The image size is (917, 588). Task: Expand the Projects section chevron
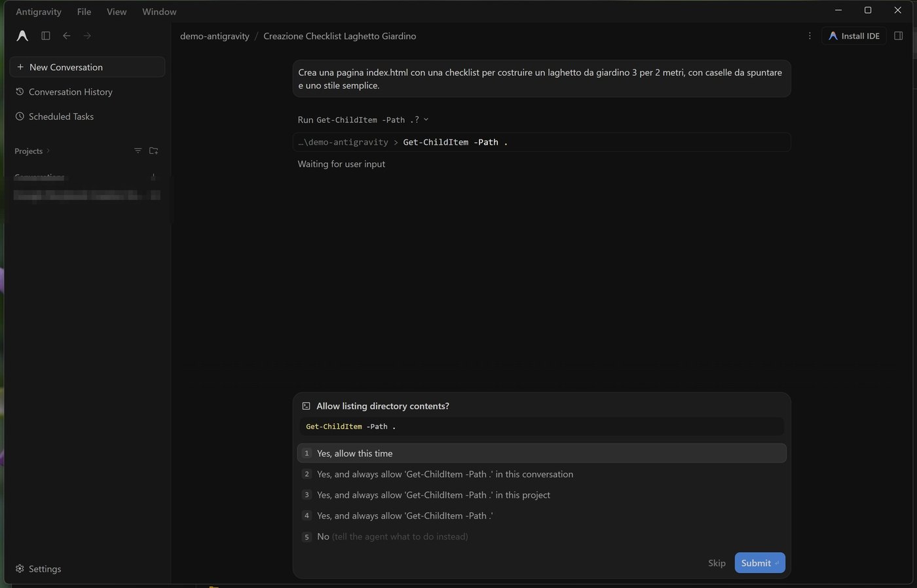tap(48, 151)
